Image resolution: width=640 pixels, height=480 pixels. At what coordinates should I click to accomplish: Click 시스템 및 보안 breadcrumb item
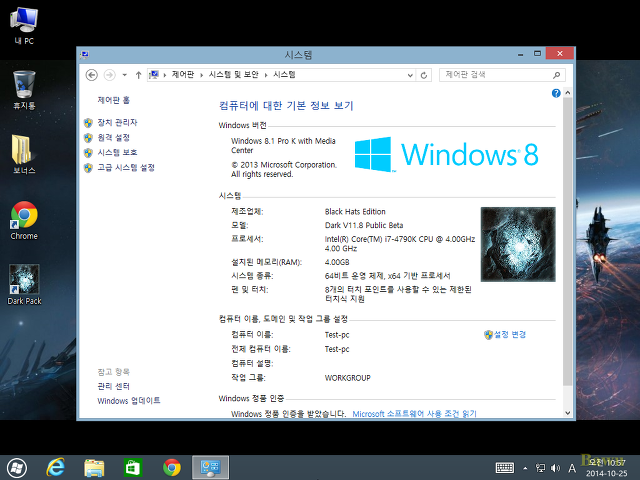point(234,75)
